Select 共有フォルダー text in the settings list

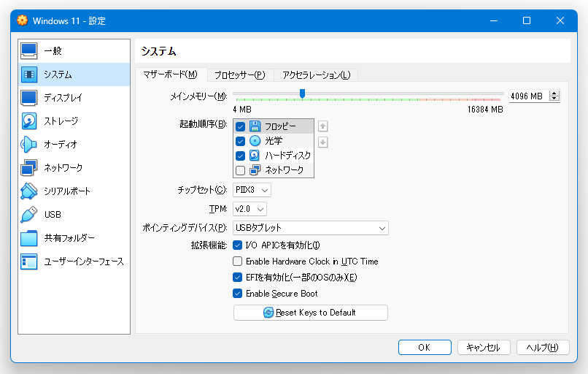click(69, 238)
